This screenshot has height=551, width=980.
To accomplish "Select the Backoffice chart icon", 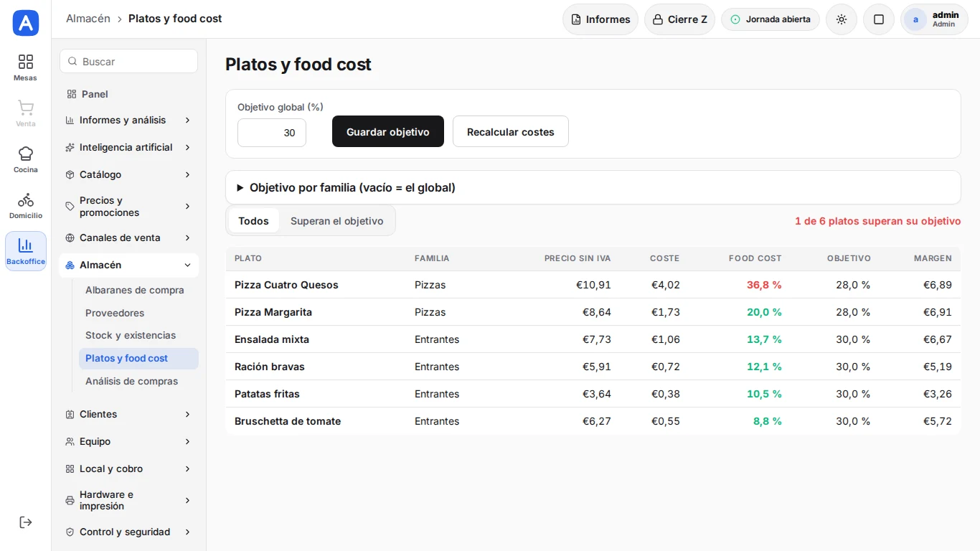I will click(x=26, y=245).
